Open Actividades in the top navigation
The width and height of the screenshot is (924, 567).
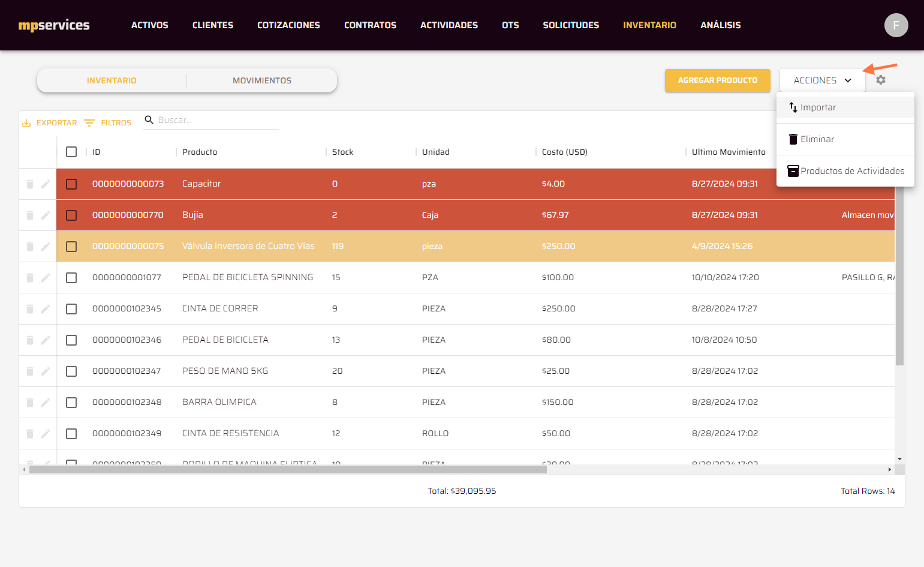(x=449, y=25)
